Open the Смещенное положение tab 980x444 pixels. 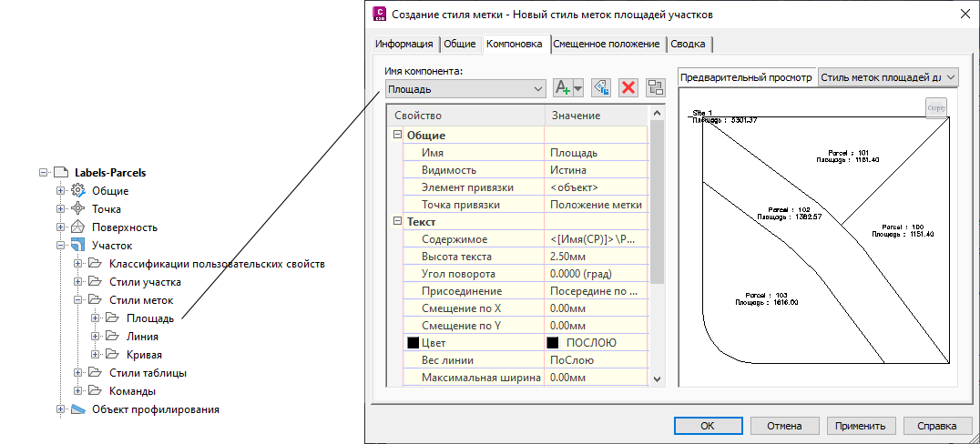607,44
